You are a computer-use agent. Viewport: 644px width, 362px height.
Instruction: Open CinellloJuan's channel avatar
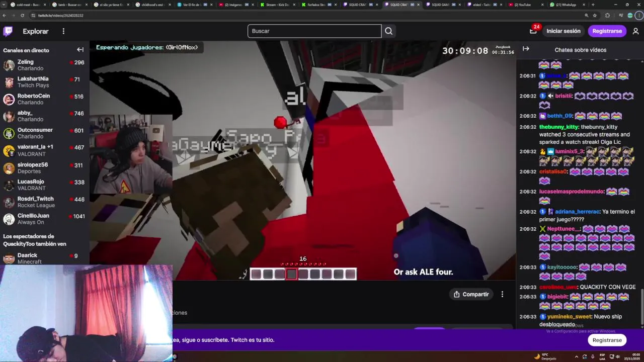(x=9, y=219)
